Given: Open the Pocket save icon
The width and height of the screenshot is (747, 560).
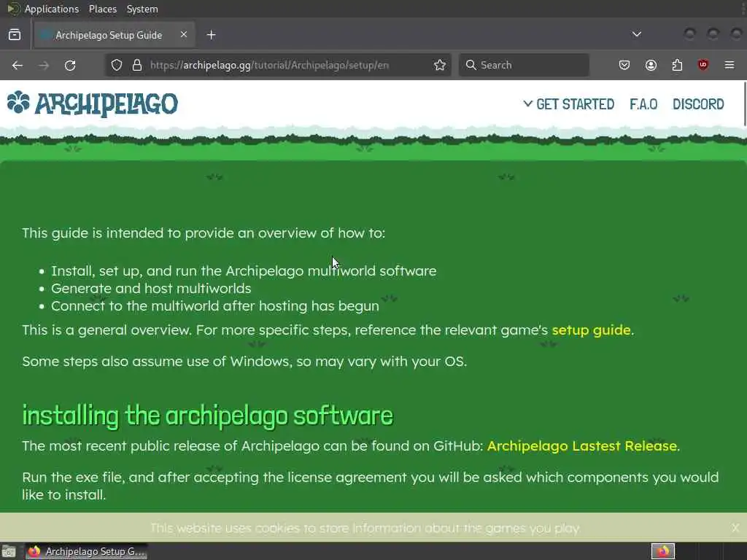Looking at the screenshot, I should tap(624, 65).
